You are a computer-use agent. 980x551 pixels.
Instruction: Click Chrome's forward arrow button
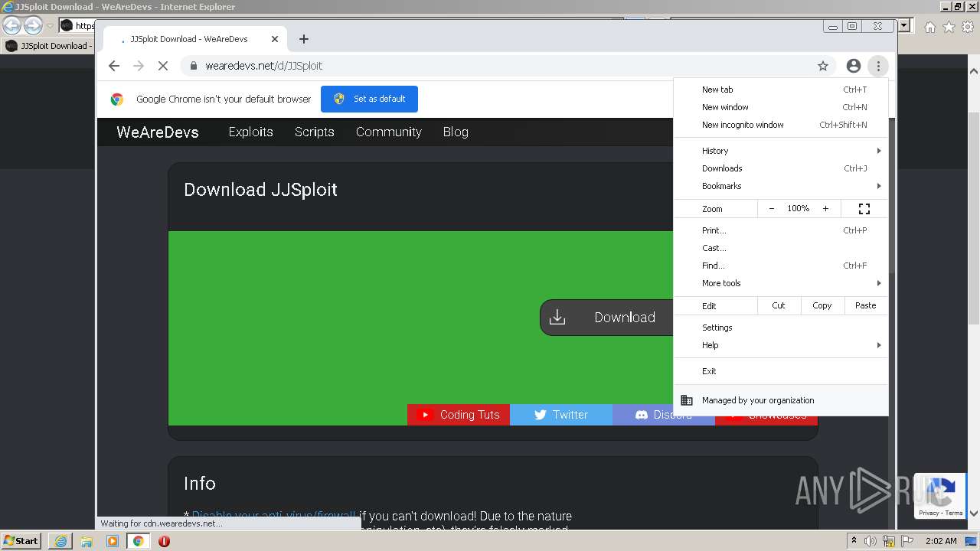(139, 66)
